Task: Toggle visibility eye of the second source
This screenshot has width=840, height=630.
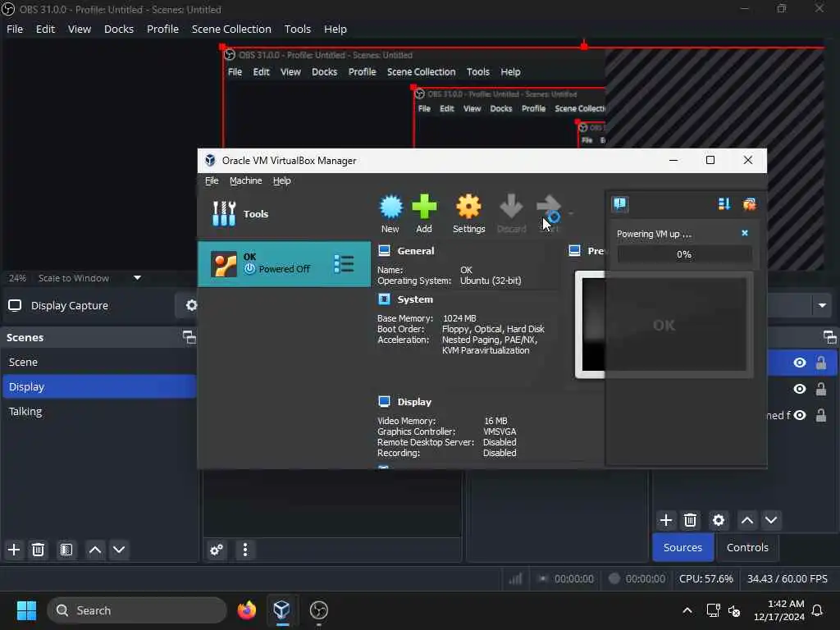Action: click(x=800, y=389)
